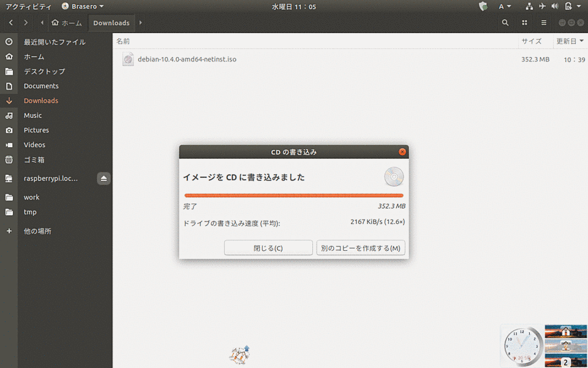Click 別のコピーを作成する(M) button

[x=361, y=248]
